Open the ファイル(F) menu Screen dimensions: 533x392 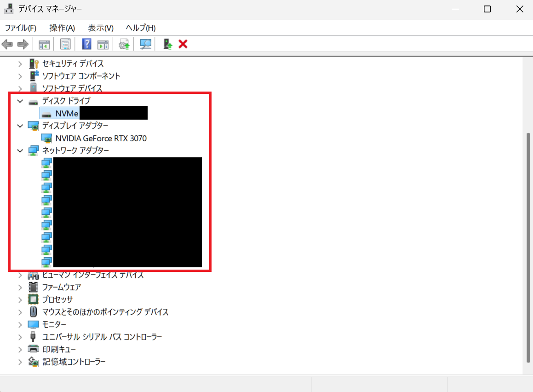20,28
